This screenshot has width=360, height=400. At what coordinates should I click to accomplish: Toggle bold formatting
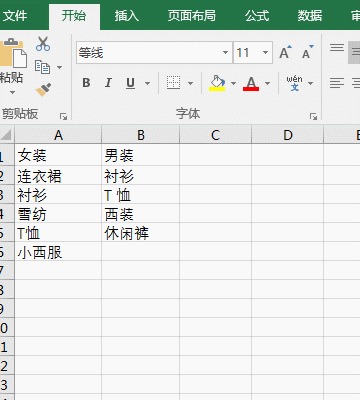click(86, 83)
